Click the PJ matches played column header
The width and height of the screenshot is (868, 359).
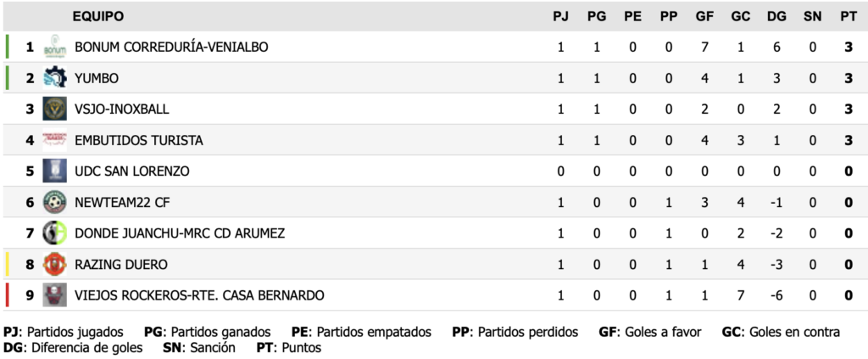(560, 16)
